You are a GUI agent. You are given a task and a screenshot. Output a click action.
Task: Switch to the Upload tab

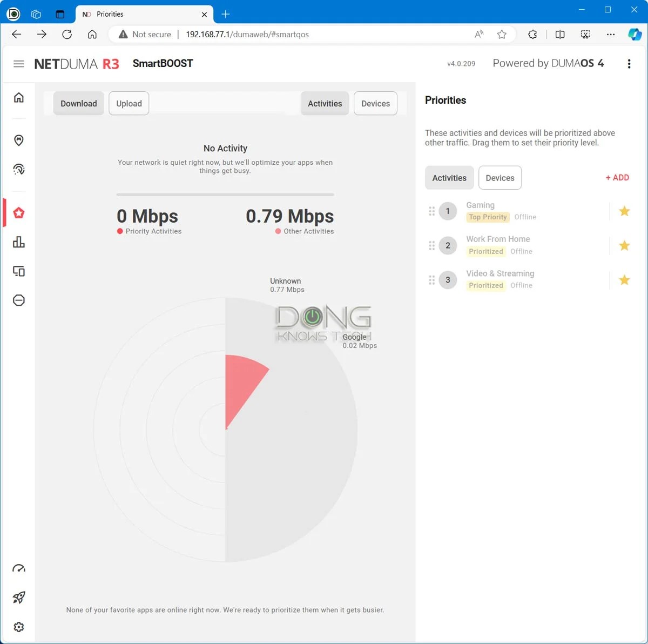(x=129, y=103)
